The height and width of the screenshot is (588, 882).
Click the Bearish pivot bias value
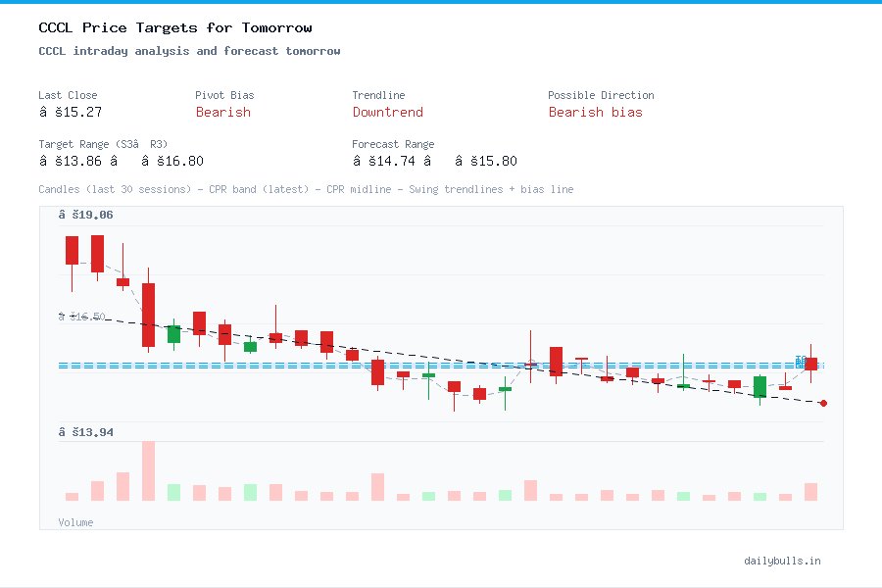(x=223, y=112)
